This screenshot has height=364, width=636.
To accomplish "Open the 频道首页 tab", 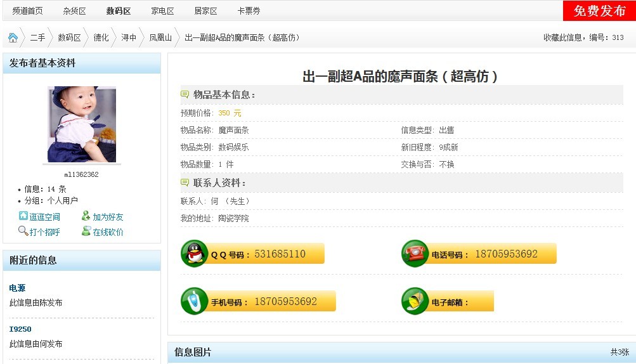I will tap(27, 11).
